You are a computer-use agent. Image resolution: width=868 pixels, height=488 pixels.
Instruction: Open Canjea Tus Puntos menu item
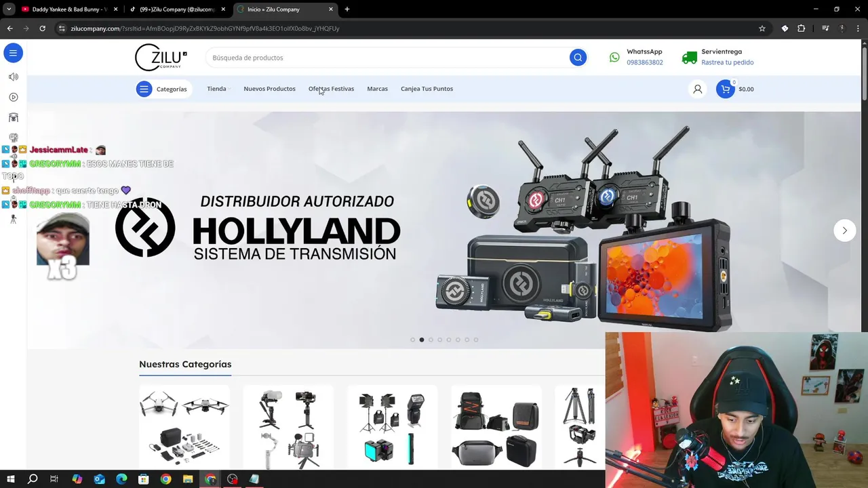tap(427, 89)
